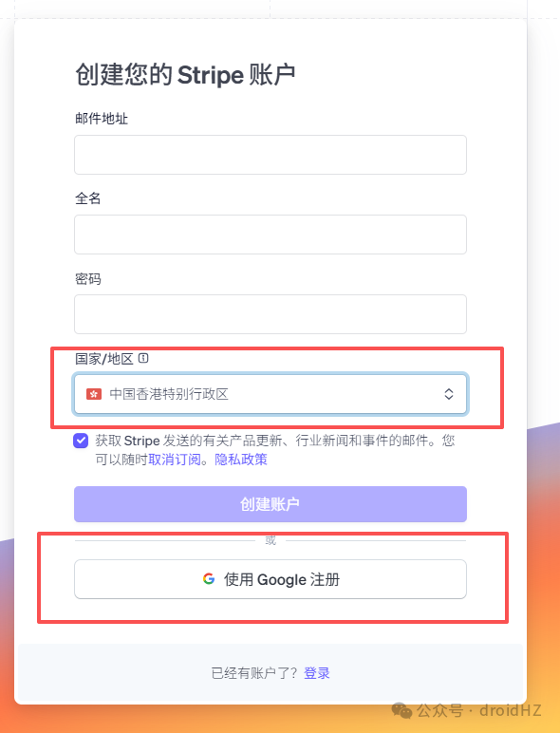560x733 pixels.
Task: Click the info icon beside 国家/地区
Action: (143, 358)
